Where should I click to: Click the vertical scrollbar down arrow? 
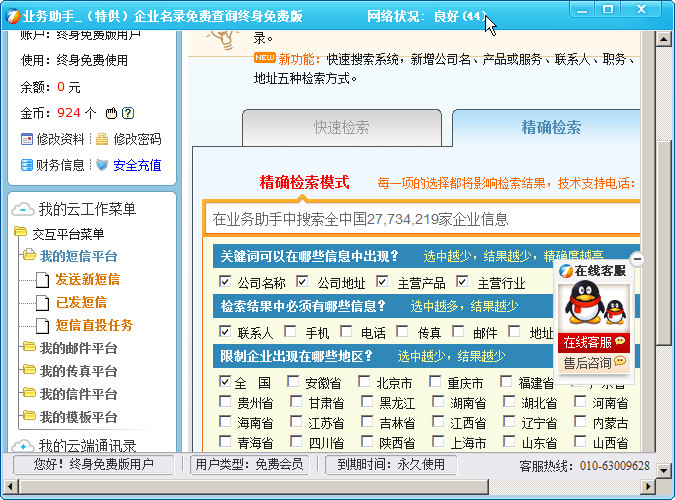click(x=663, y=470)
